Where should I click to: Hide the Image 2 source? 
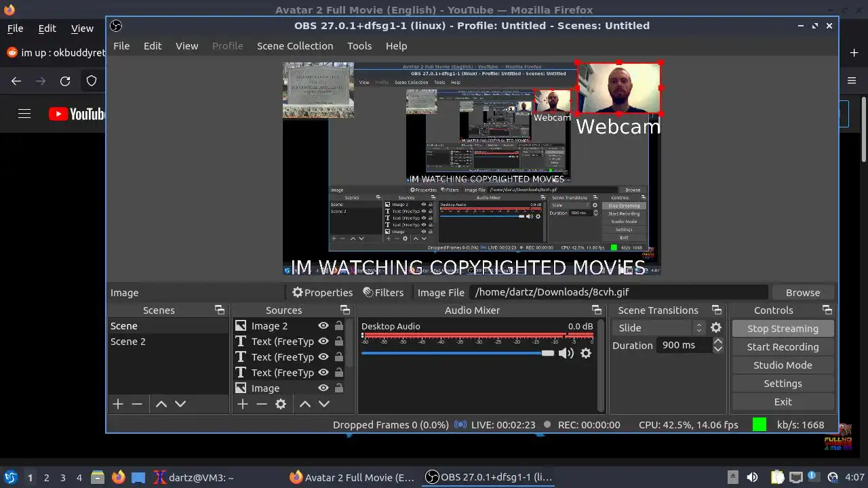pyautogui.click(x=323, y=326)
